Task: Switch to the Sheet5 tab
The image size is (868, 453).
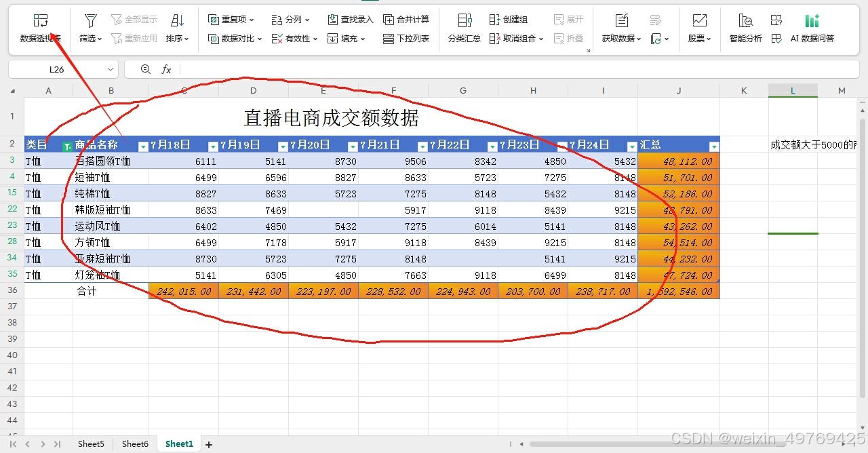Action: [x=91, y=444]
